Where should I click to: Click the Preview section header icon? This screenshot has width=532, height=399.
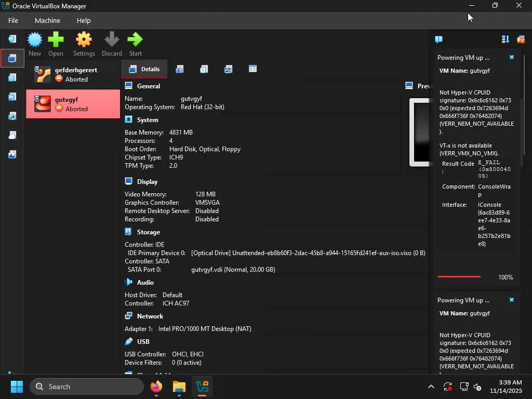[x=409, y=86]
